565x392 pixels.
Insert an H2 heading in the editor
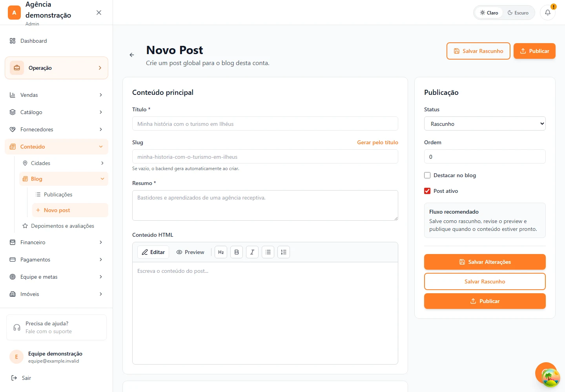221,252
